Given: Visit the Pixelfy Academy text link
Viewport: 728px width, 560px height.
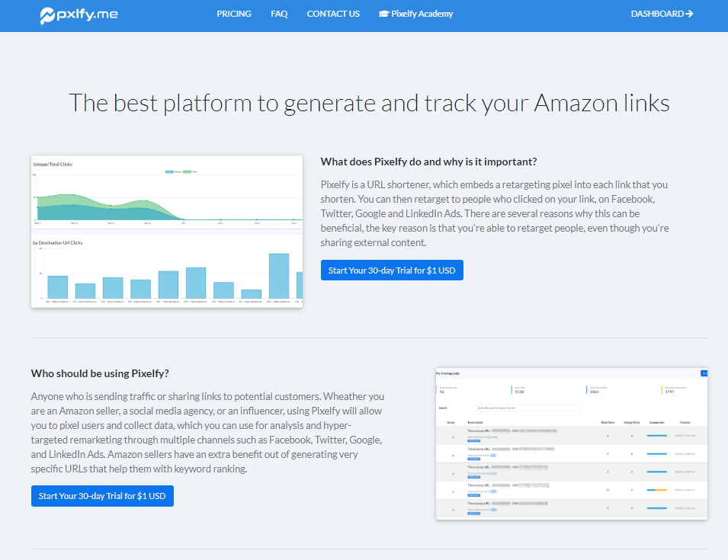Looking at the screenshot, I should coord(422,14).
